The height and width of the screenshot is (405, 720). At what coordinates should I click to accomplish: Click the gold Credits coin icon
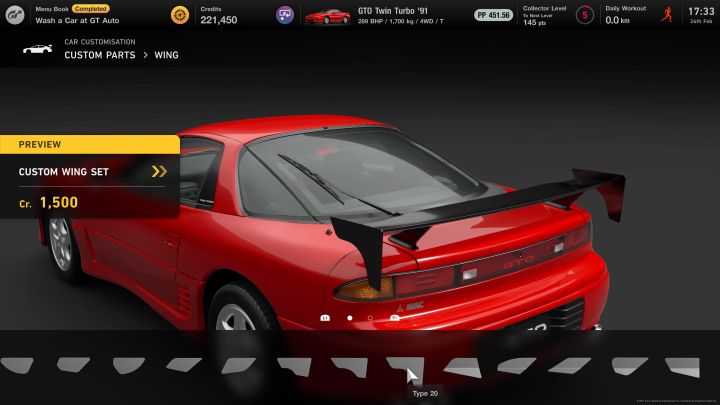coord(180,15)
